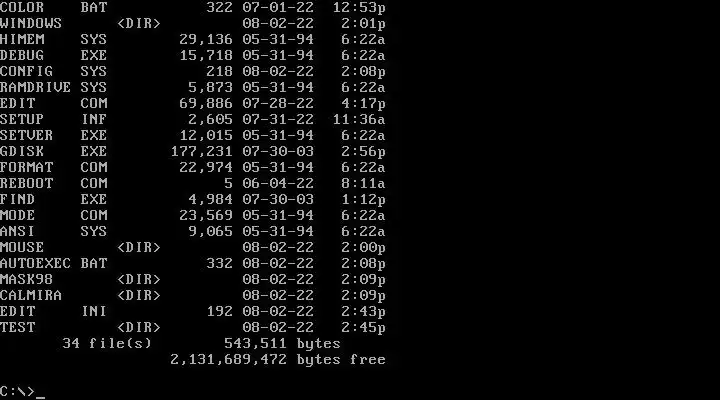Screen dimensions: 720x400
Task: Select the WINDOWS directory entry
Action: point(193,23)
